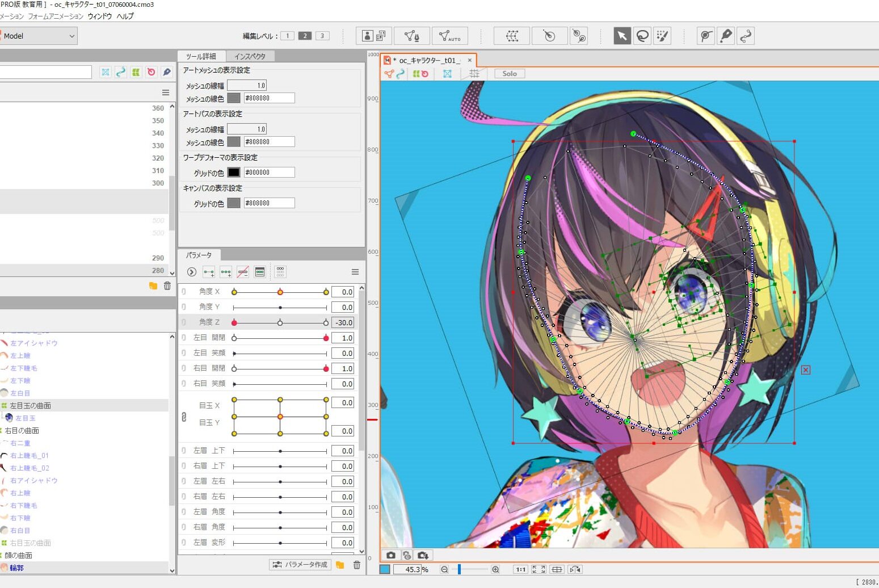Flip the canvas view horizontally
Image resolution: width=879 pixels, height=588 pixels.
pyautogui.click(x=575, y=569)
